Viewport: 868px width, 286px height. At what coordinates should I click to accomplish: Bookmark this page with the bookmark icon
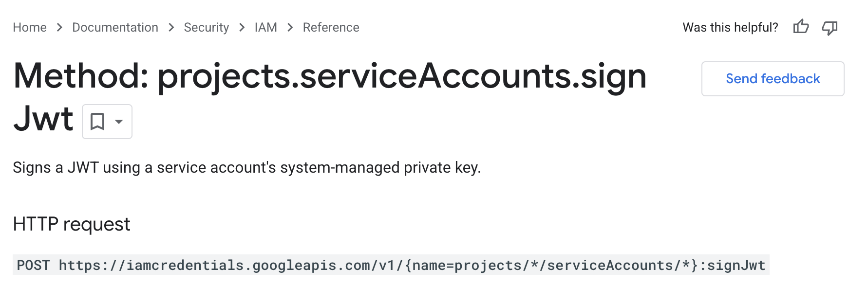(97, 122)
